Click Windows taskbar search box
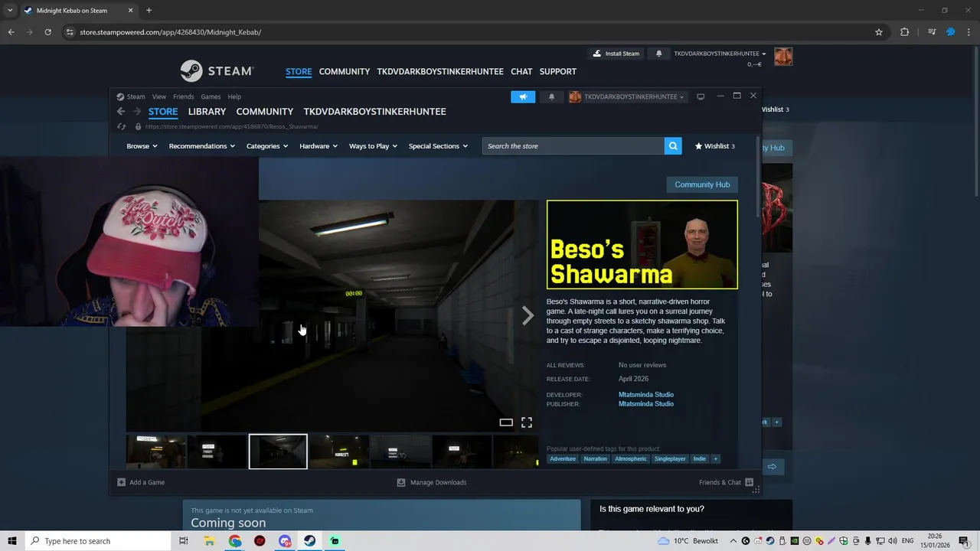 (x=97, y=541)
